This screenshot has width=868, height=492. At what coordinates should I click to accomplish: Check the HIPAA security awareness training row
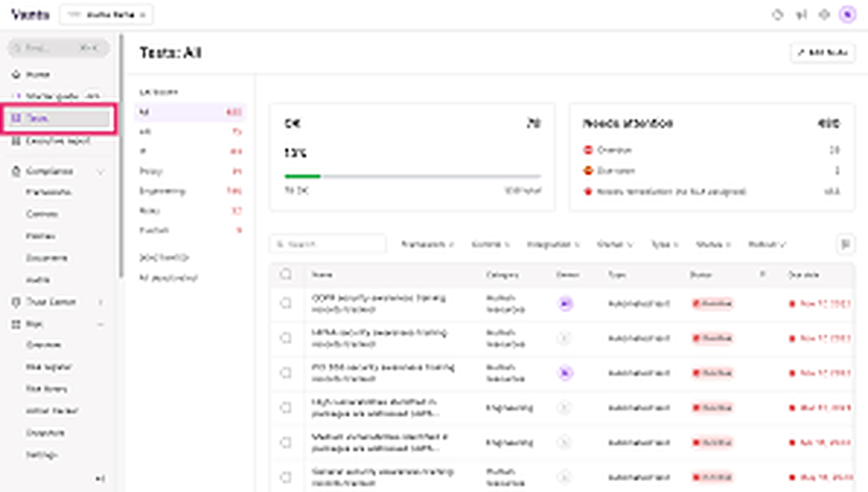(285, 338)
